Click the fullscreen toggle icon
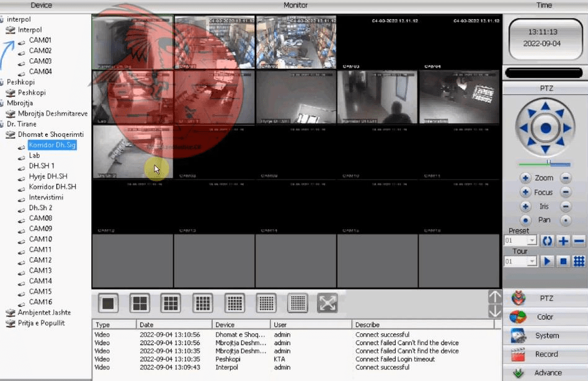 point(327,303)
